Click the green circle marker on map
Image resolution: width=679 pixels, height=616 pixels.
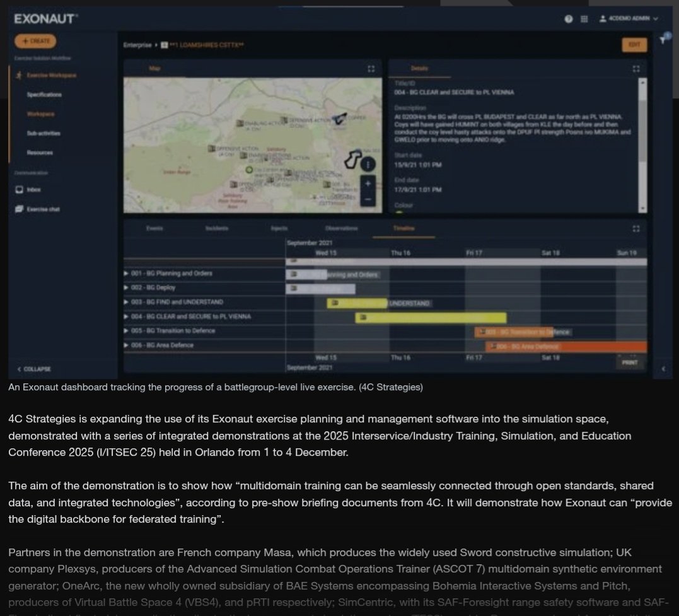[x=249, y=170]
